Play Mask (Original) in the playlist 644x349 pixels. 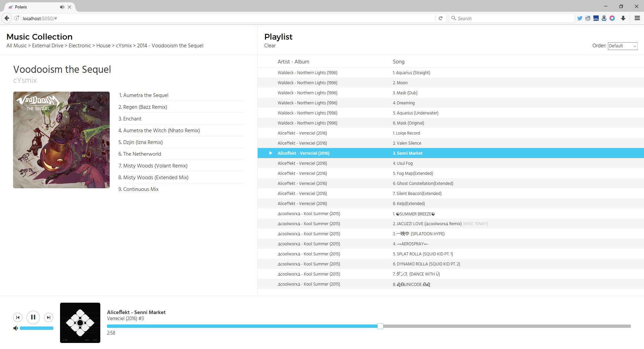pyautogui.click(x=451, y=123)
